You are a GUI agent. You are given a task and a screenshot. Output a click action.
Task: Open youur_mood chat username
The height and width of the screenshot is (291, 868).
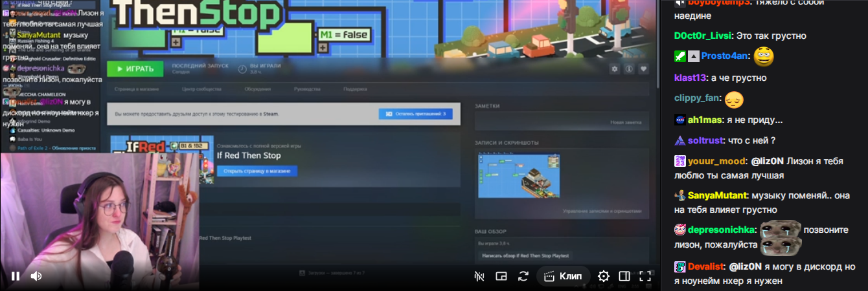tap(716, 161)
